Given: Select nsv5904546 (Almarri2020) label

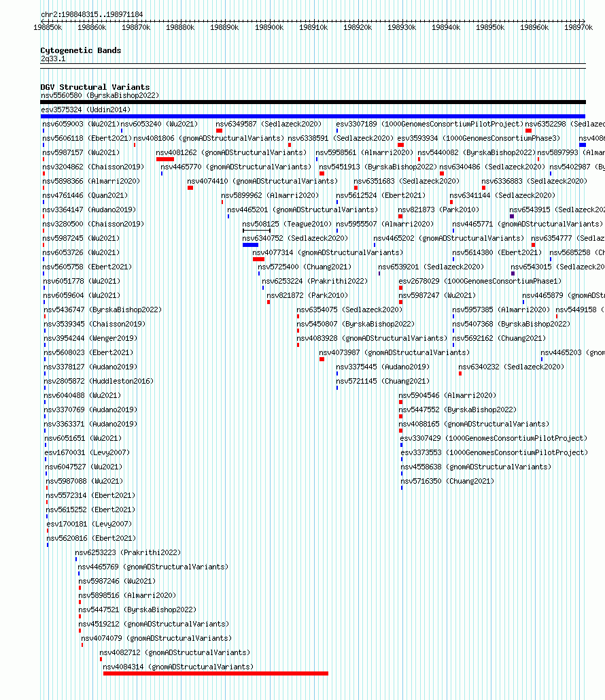Looking at the screenshot, I should [x=447, y=395].
